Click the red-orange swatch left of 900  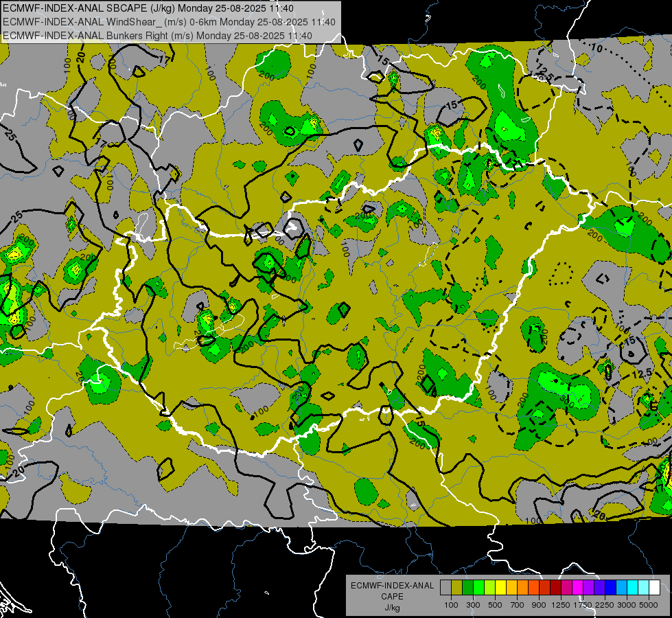tap(533, 587)
